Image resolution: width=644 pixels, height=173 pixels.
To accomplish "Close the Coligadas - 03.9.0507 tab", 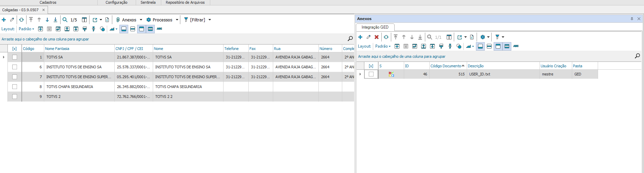I will click(44, 10).
